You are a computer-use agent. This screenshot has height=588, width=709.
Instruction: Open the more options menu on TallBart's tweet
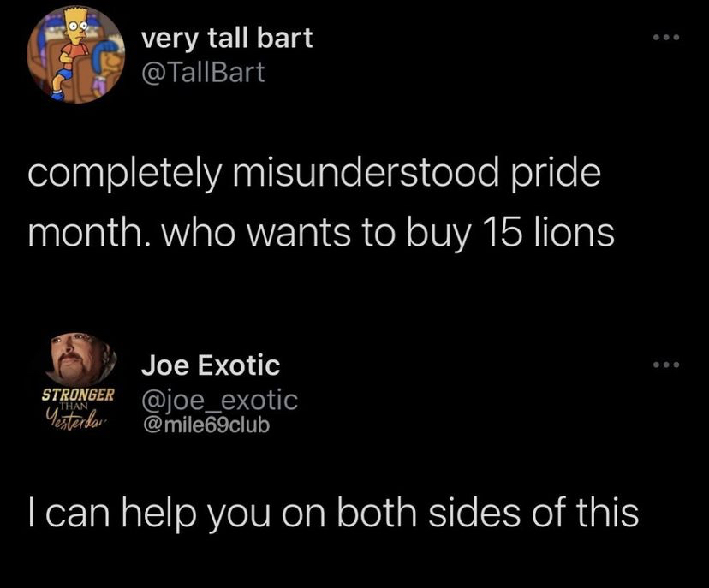(666, 38)
